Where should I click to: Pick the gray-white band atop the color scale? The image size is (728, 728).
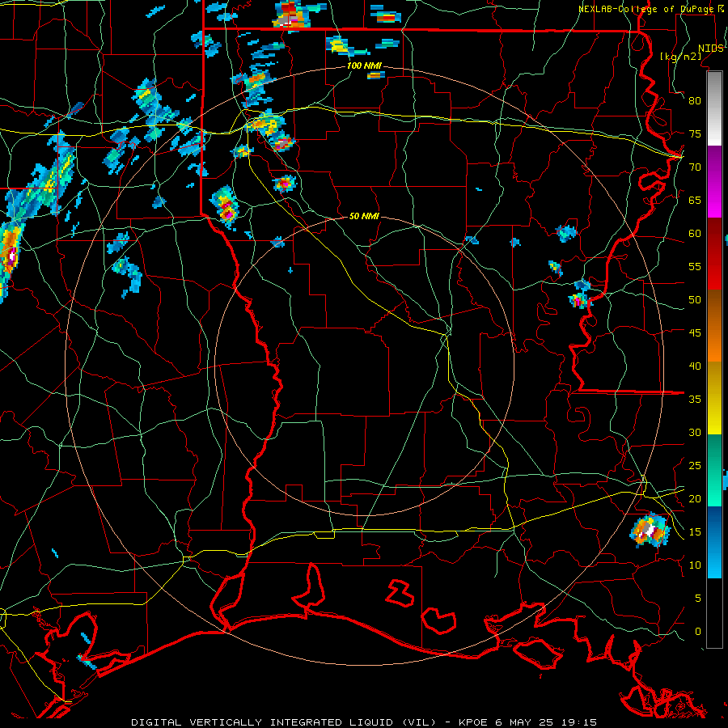point(714,108)
